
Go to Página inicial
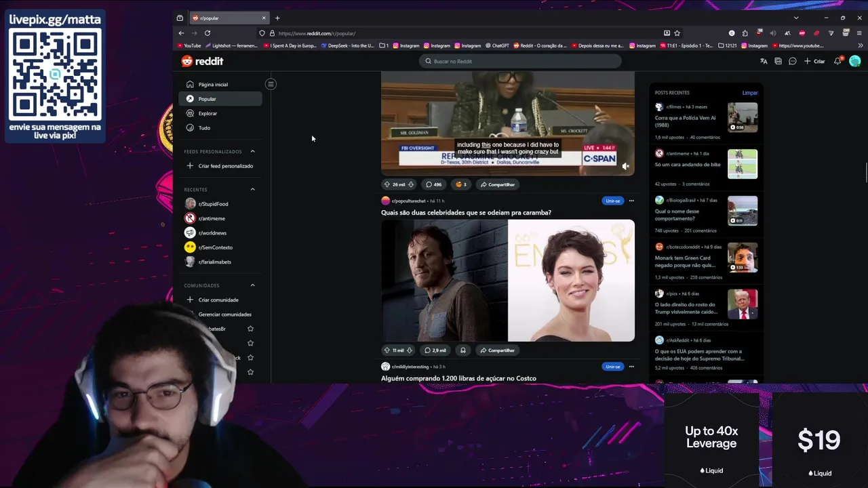click(220, 85)
